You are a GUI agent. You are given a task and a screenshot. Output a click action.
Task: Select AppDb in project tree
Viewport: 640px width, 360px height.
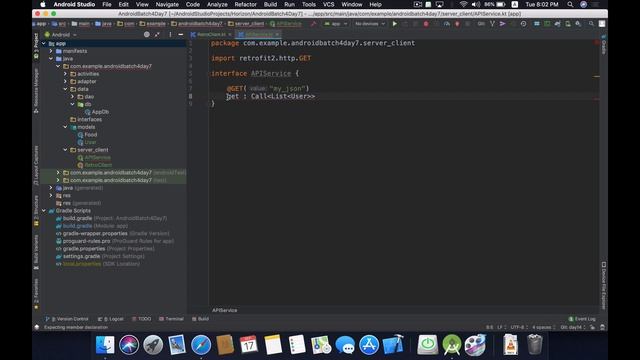tap(100, 112)
